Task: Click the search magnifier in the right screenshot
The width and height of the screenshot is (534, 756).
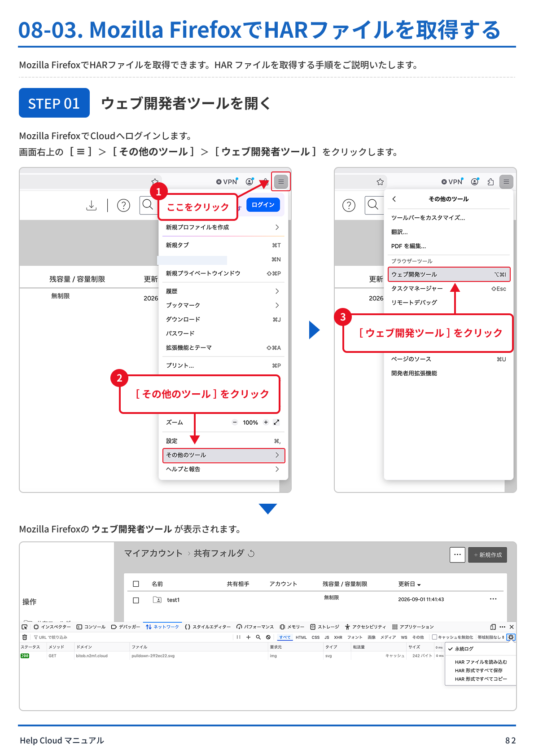Action: click(x=373, y=205)
